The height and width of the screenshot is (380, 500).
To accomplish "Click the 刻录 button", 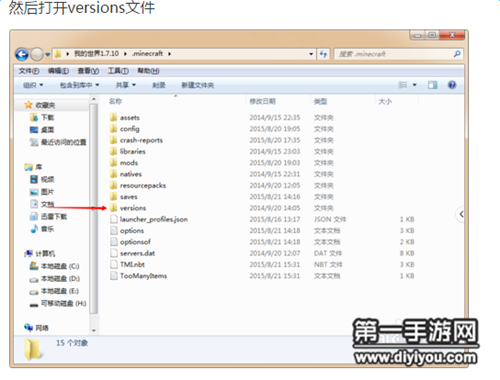I will coord(159,85).
